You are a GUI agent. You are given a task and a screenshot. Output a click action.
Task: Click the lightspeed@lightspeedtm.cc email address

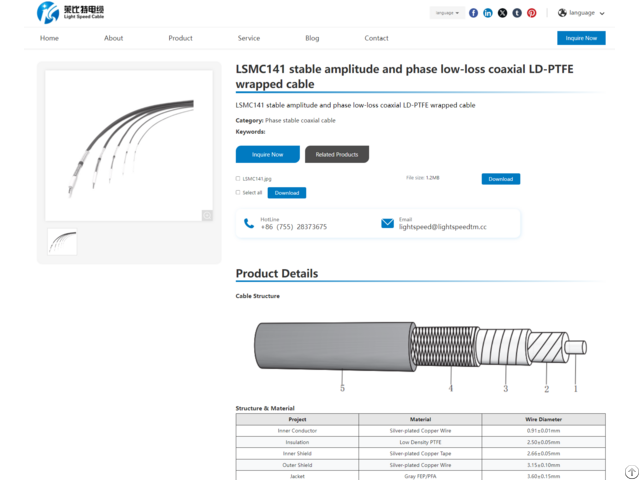(x=443, y=227)
